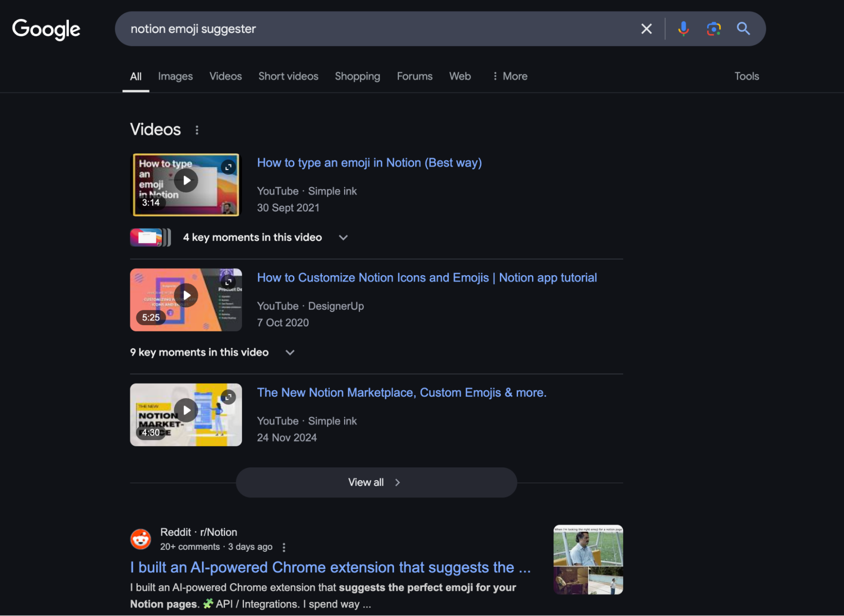
Task: Switch to the Short videos tab
Action: pos(288,76)
